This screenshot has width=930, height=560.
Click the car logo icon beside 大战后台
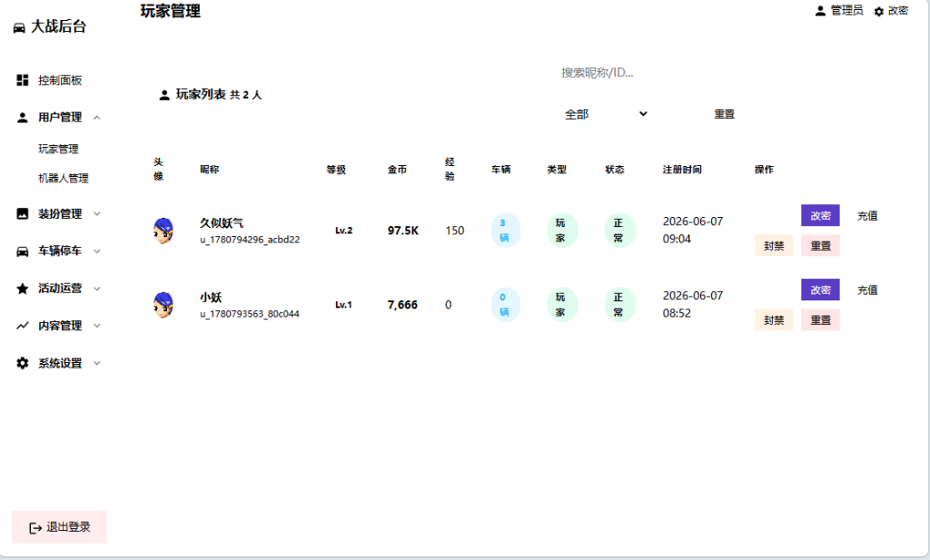[19, 27]
